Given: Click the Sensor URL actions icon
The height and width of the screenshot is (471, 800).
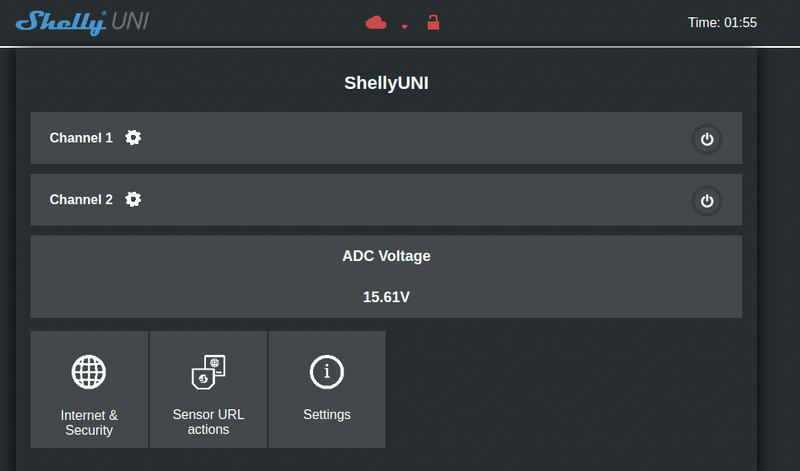Looking at the screenshot, I should tap(208, 372).
